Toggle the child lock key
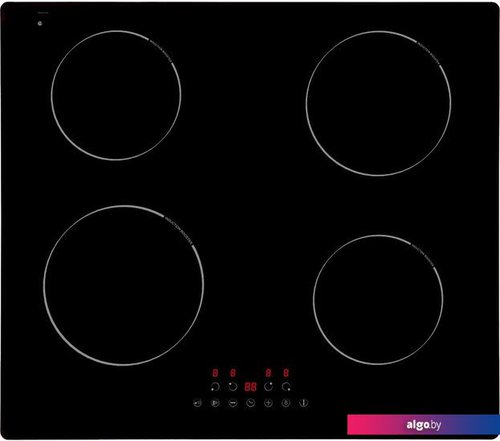This screenshot has width=500, height=441. (197, 403)
